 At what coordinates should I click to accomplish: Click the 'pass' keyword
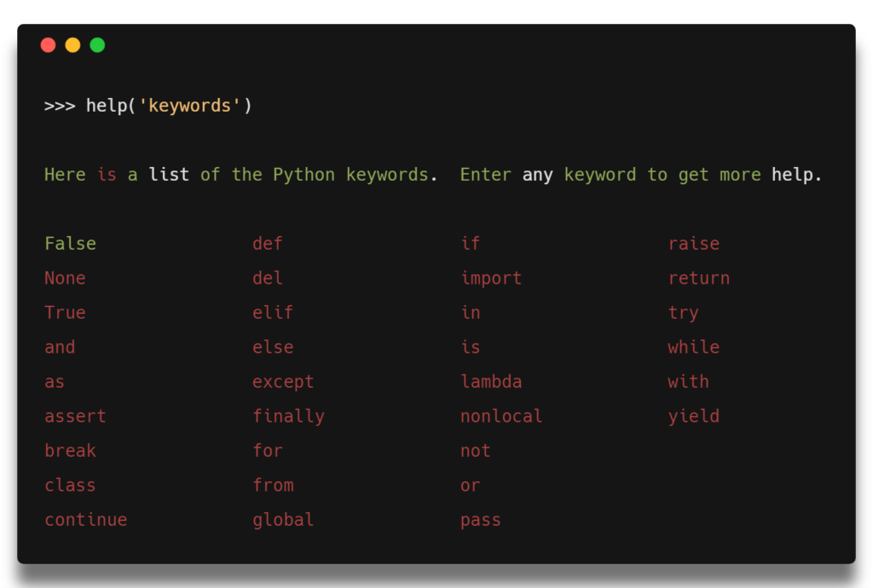pos(481,520)
